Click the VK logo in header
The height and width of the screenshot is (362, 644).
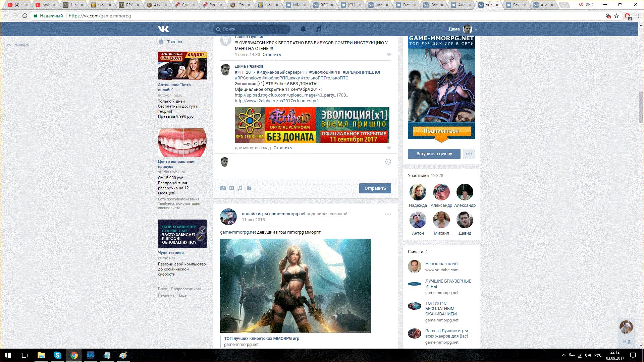click(x=163, y=29)
